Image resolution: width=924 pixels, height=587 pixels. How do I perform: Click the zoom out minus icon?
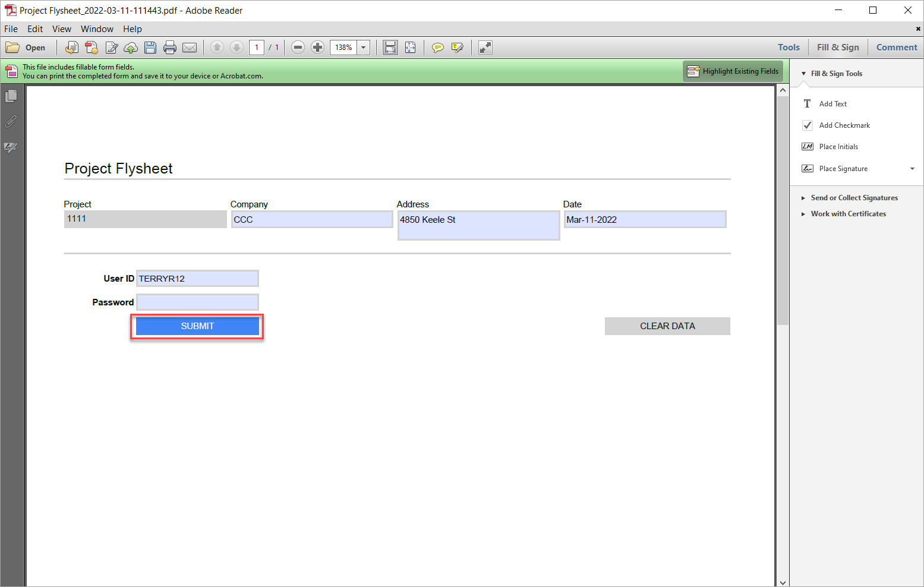(x=298, y=48)
